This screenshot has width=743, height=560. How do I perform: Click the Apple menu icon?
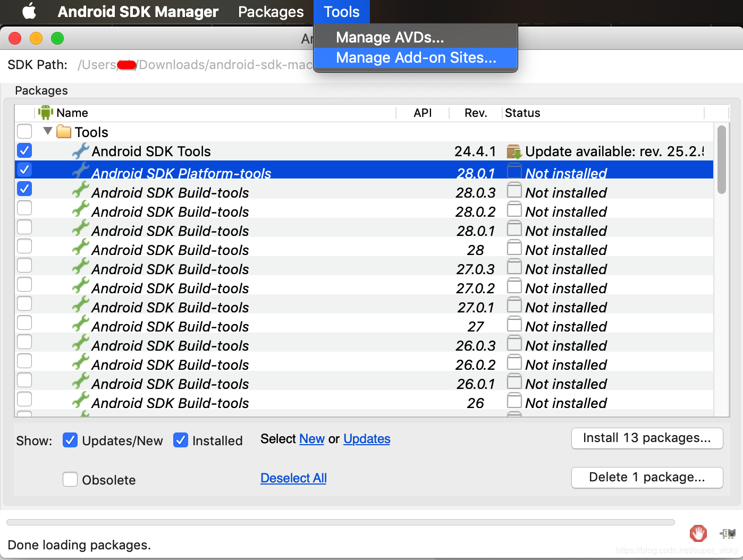tap(29, 11)
